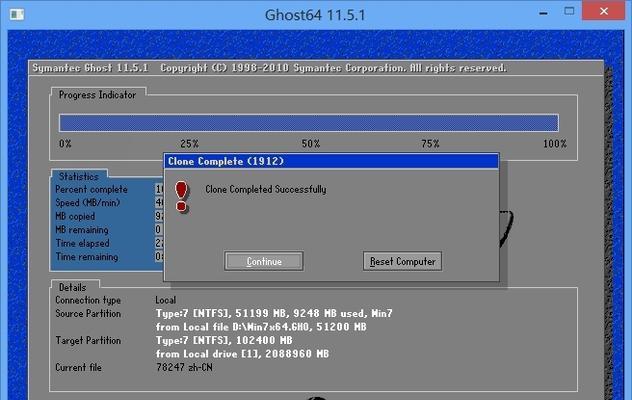Select the Clone Complete (1912) title bar

click(331, 161)
